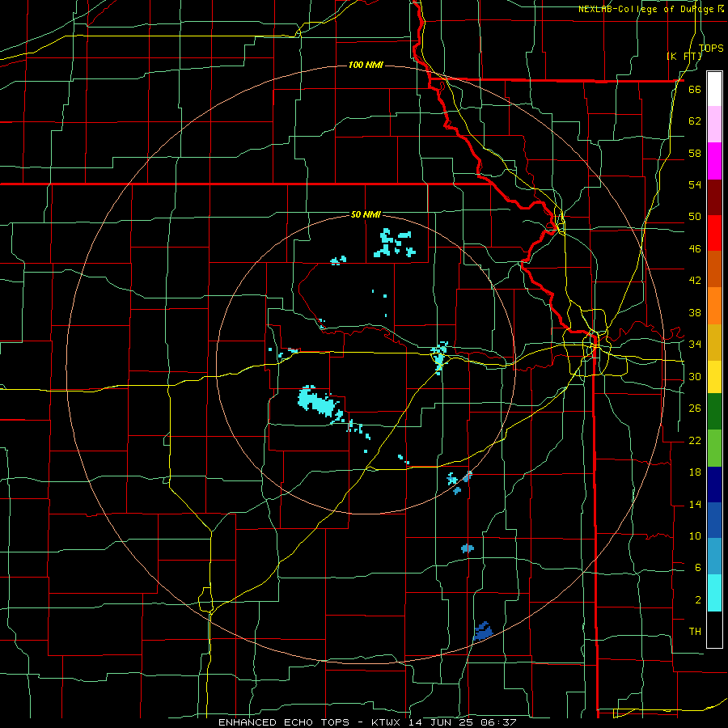Click the light pink legend swatch
Viewport: 728px width, 728px height.
pyautogui.click(x=714, y=125)
